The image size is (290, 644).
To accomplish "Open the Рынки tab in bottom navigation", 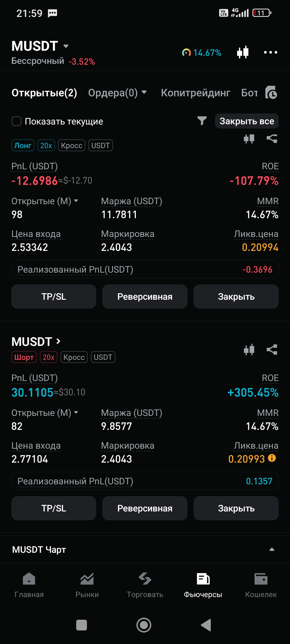I will coord(87,585).
